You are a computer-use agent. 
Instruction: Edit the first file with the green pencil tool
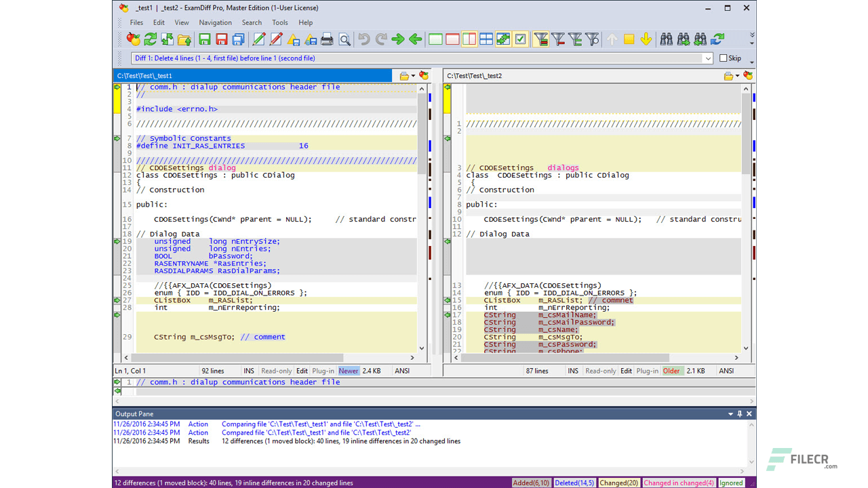tap(258, 39)
